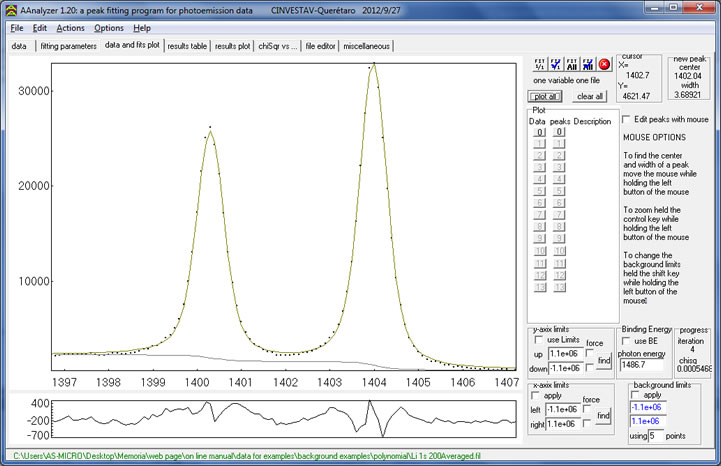721x466 pixels.
Task: Click the second FIT icon with checkmark
Action: 556,62
